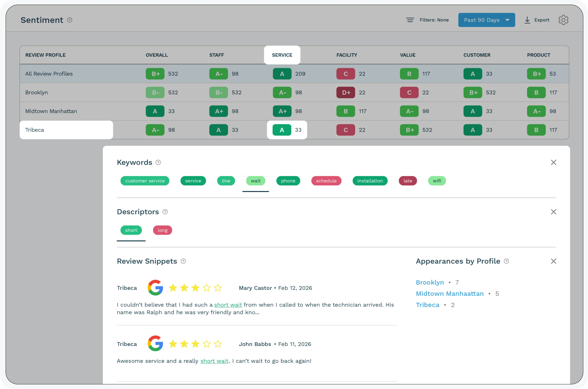
Task: Select the STAFF column header
Action: click(217, 55)
